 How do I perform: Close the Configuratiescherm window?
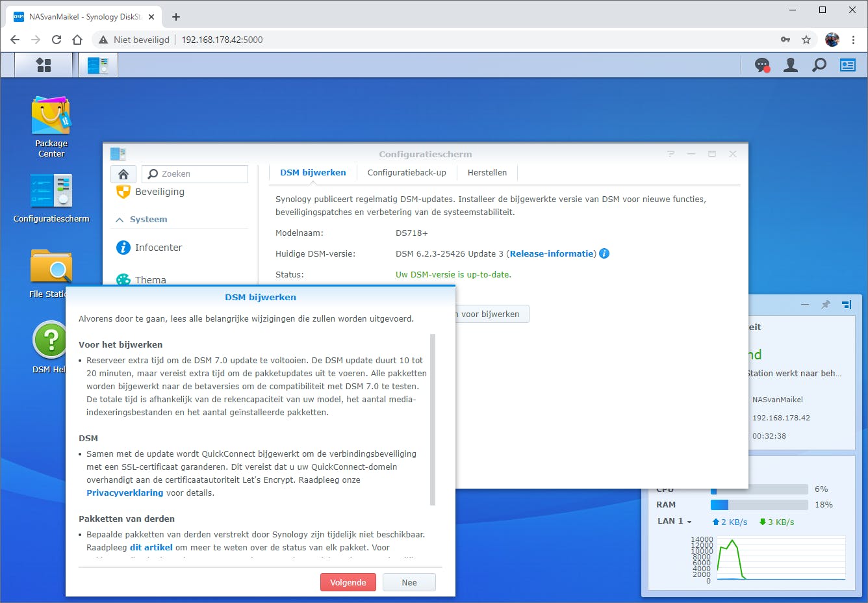[733, 154]
